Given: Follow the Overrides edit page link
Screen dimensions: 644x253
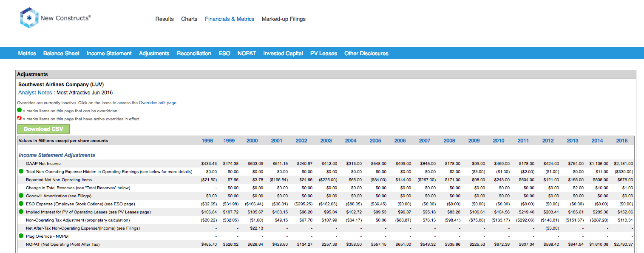Looking at the screenshot, I should [x=158, y=102].
